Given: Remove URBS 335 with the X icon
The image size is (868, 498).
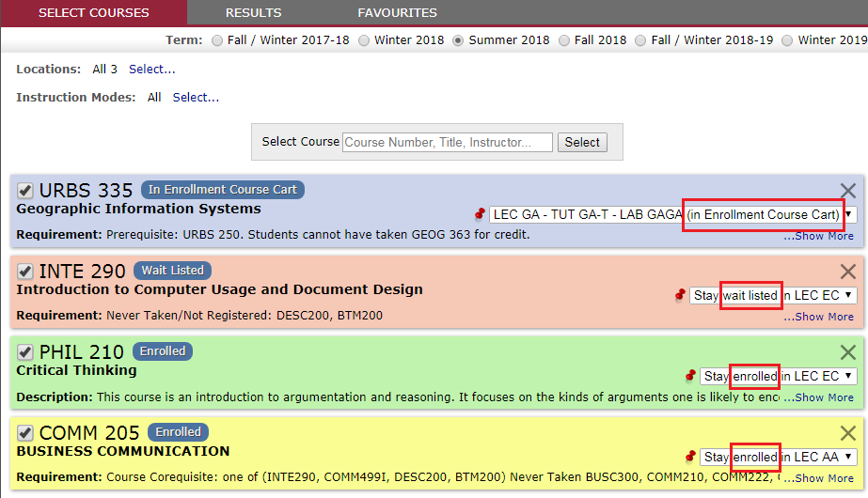Looking at the screenshot, I should 847,191.
